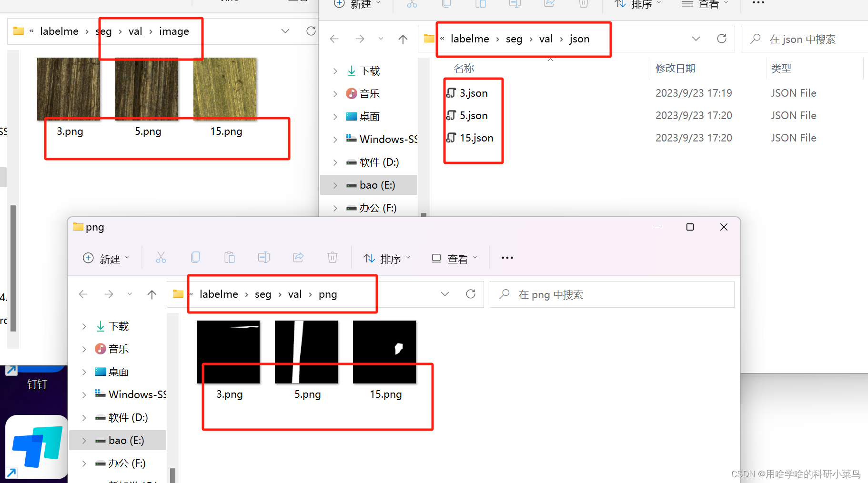Open 查看 view menu in png window

(454, 258)
